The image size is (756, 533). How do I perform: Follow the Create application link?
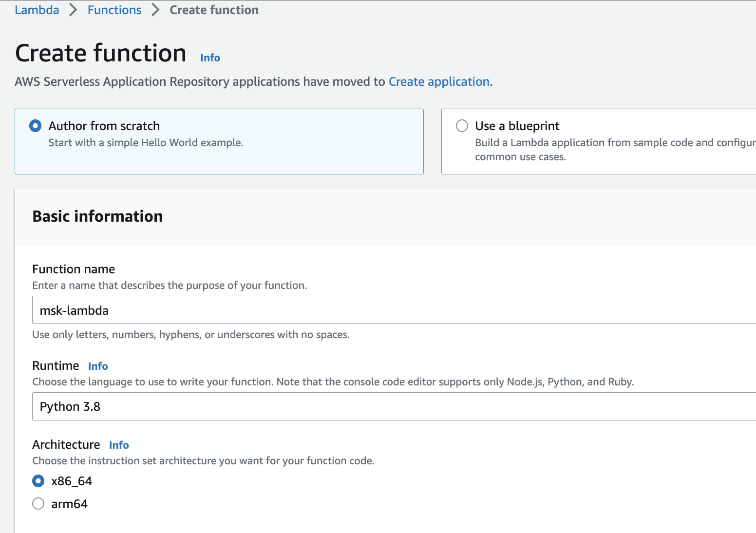click(439, 81)
